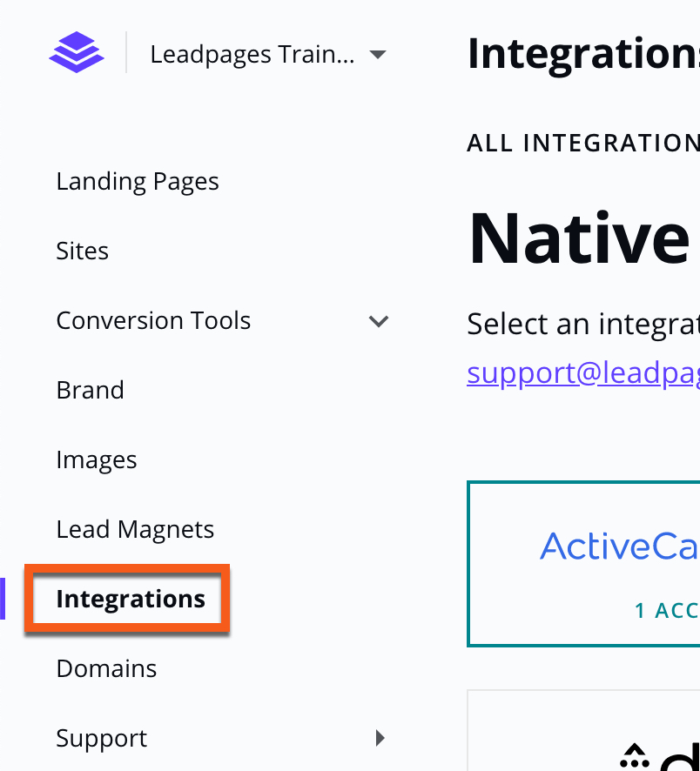Open the Domains section
Image resolution: width=700 pixels, height=771 pixels.
tap(106, 668)
